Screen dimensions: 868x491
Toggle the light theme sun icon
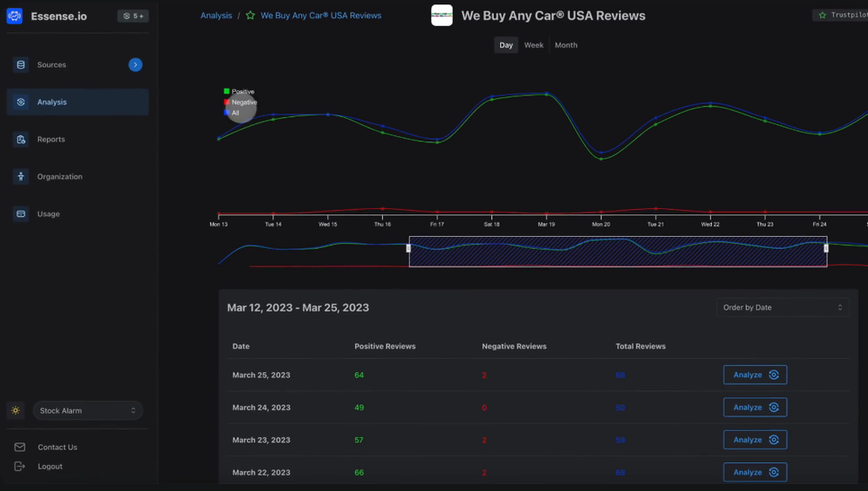[16, 410]
